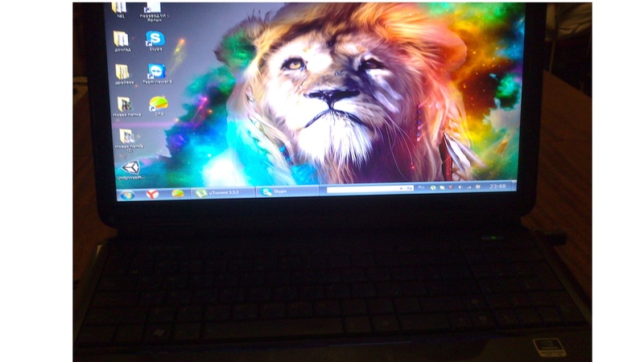644x362 pixels.
Task: Launch the pinned Yandex browser taskbar icon
Action: pyautogui.click(x=152, y=194)
